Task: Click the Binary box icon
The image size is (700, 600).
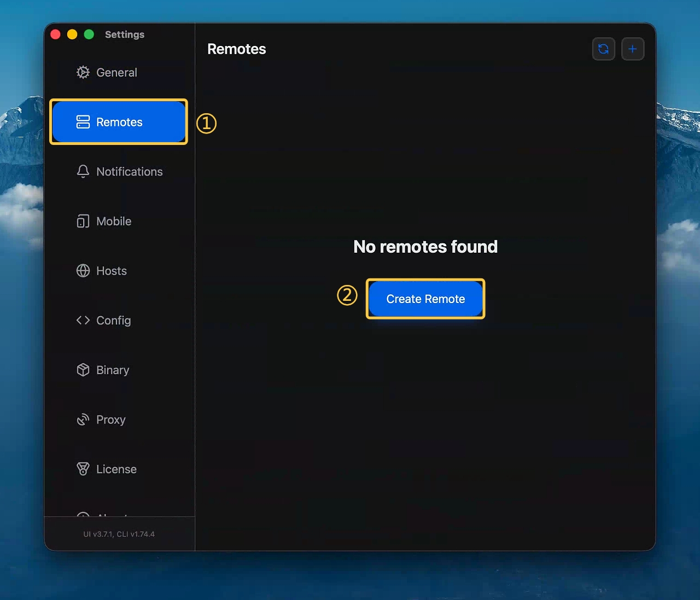Action: (x=83, y=370)
